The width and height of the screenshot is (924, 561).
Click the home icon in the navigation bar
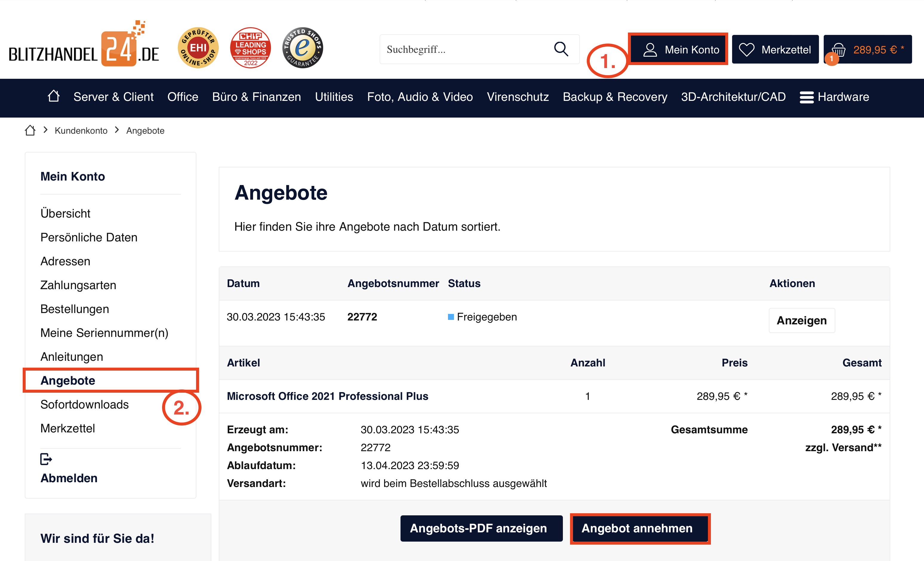point(53,97)
